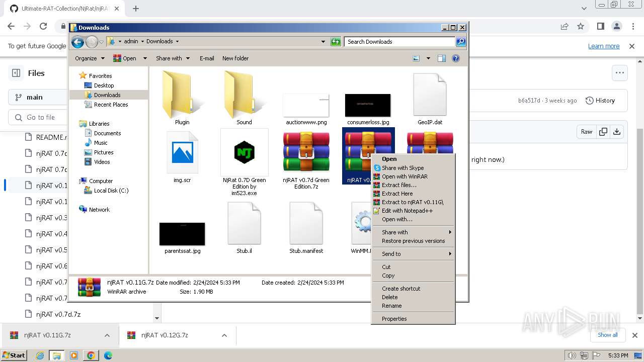The width and height of the screenshot is (644, 362).
Task: Select Recent Places in navigation
Action: click(x=106, y=105)
